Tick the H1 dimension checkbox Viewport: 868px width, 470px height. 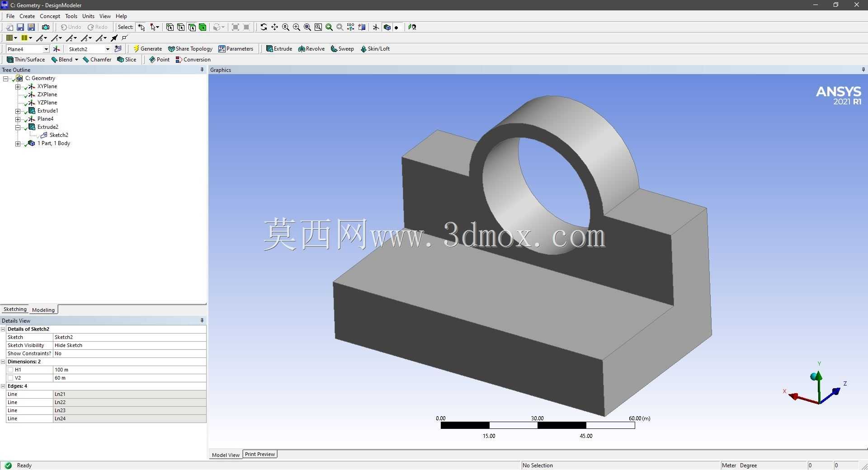[10, 370]
